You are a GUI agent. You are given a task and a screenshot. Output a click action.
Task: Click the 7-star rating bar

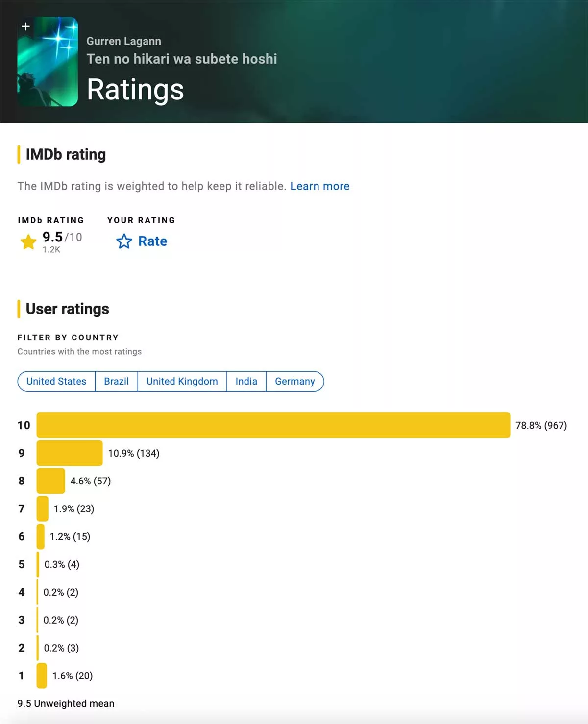(43, 508)
